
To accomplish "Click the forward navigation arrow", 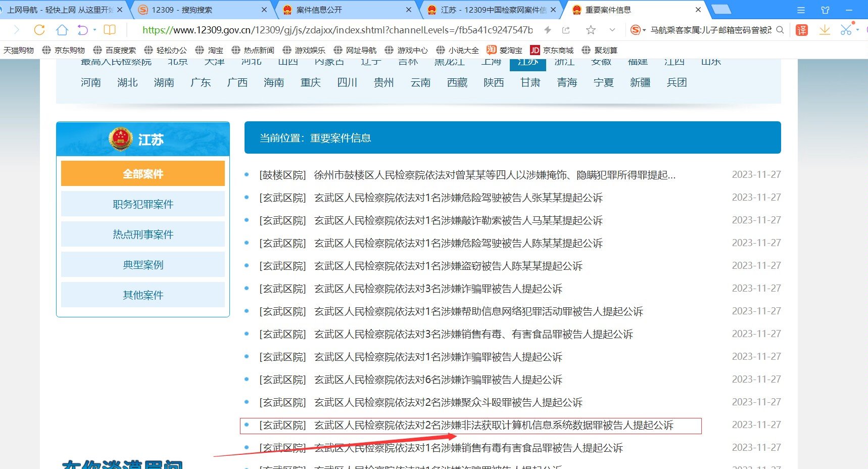I will point(16,30).
